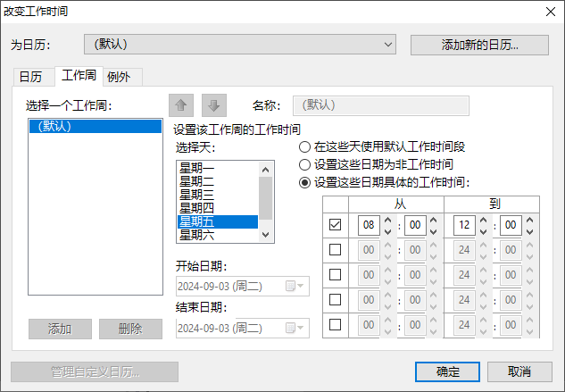Increase the first row start hour
Screen dimensions: 565x392
tap(388, 221)
